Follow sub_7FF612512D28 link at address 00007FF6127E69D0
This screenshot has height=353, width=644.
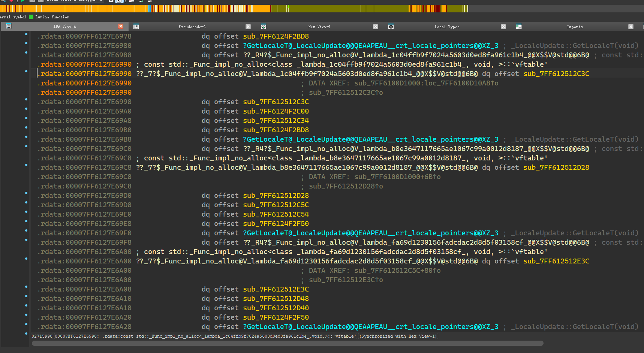pos(276,196)
